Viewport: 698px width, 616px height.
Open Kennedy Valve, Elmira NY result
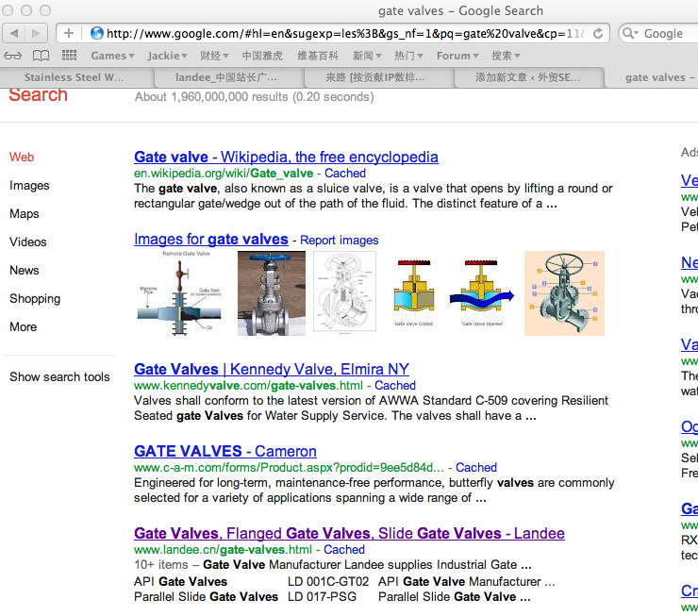[x=272, y=370]
